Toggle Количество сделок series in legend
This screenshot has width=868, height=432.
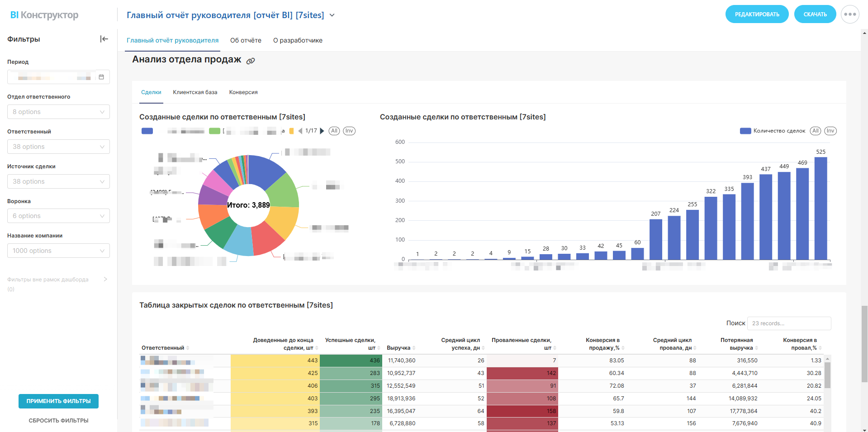[x=772, y=131]
